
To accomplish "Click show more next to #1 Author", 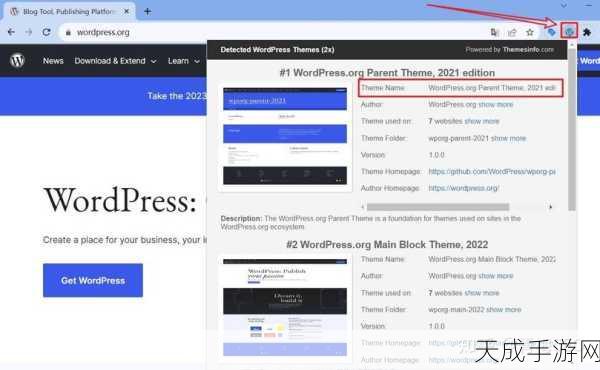I will click(496, 104).
